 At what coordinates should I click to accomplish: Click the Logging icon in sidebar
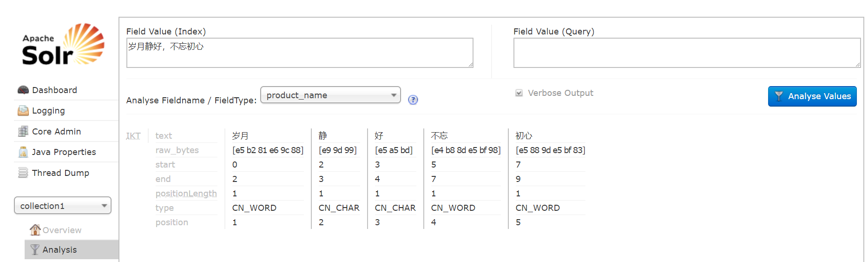pyautogui.click(x=23, y=111)
